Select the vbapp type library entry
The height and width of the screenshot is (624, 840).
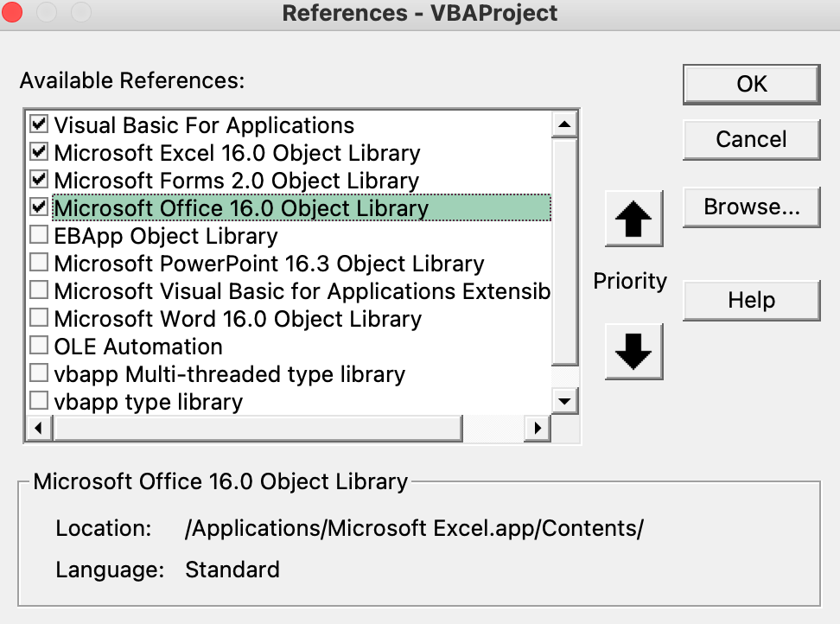point(148,402)
